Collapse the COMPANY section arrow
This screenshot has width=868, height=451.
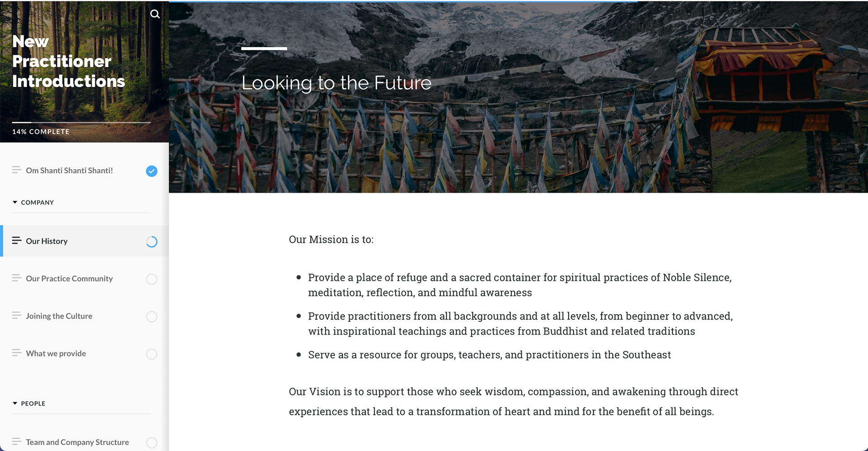click(x=15, y=202)
